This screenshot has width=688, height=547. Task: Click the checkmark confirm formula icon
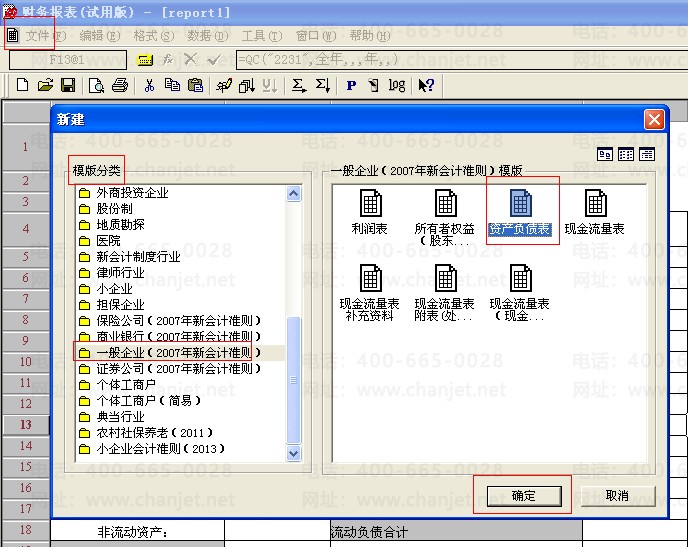214,59
